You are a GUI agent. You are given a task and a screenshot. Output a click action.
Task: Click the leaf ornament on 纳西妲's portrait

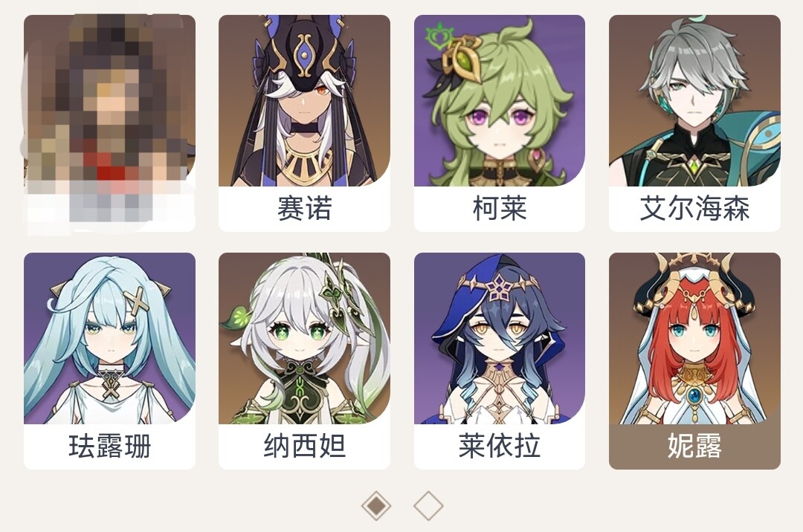[x=236, y=318]
